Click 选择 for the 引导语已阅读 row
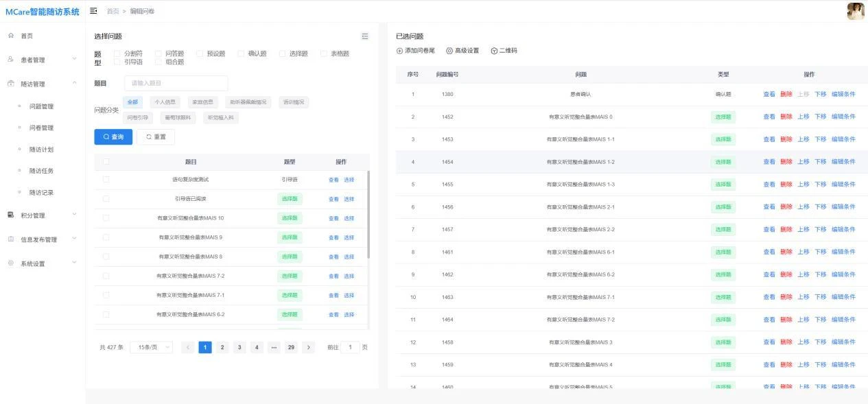868x404 pixels. tap(349, 199)
